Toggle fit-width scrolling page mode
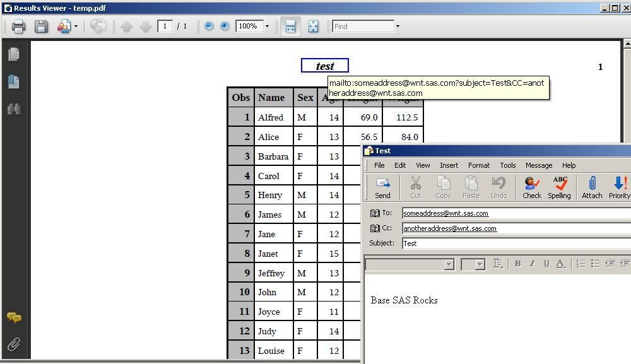Screen dimensions: 631x364 coord(290,26)
